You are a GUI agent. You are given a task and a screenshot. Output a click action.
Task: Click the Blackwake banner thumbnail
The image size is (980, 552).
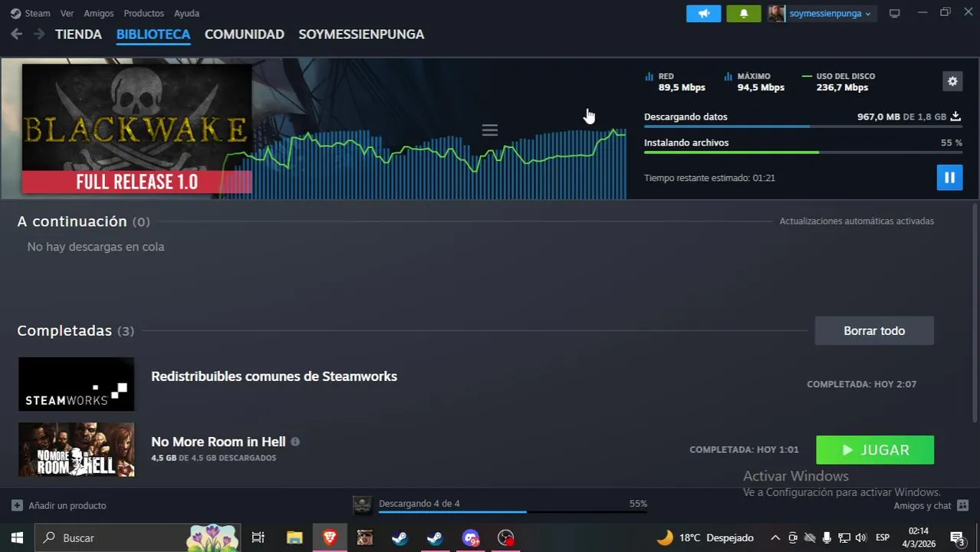(x=136, y=128)
